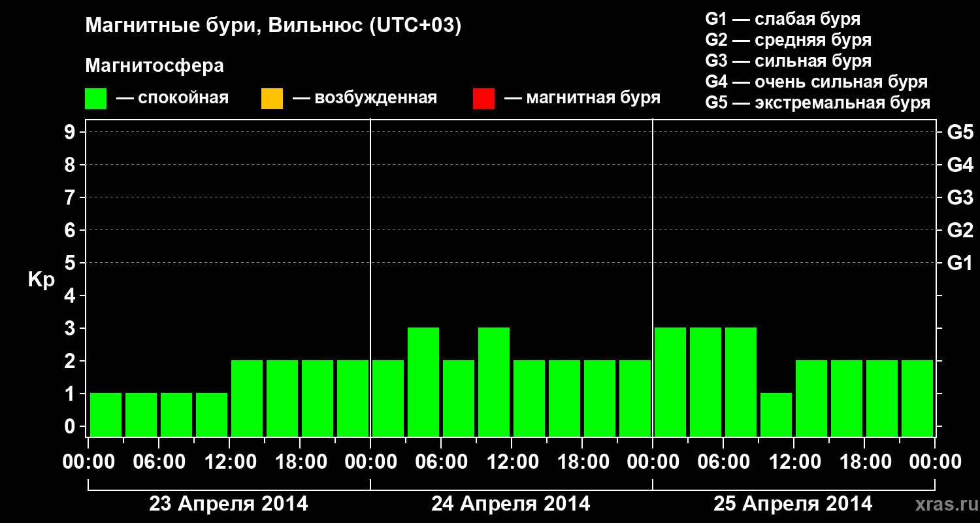
Task: Click the first Kp 1 bar on 23 April
Action: [106, 414]
